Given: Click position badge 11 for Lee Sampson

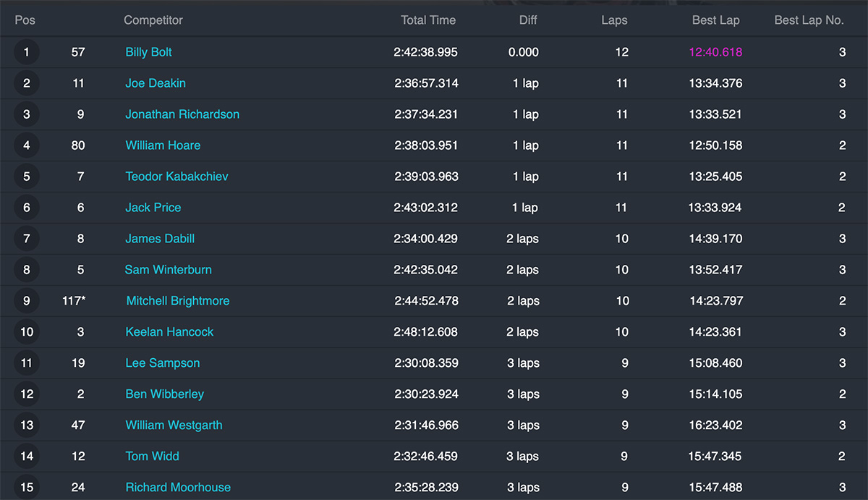Looking at the screenshot, I should click(27, 363).
